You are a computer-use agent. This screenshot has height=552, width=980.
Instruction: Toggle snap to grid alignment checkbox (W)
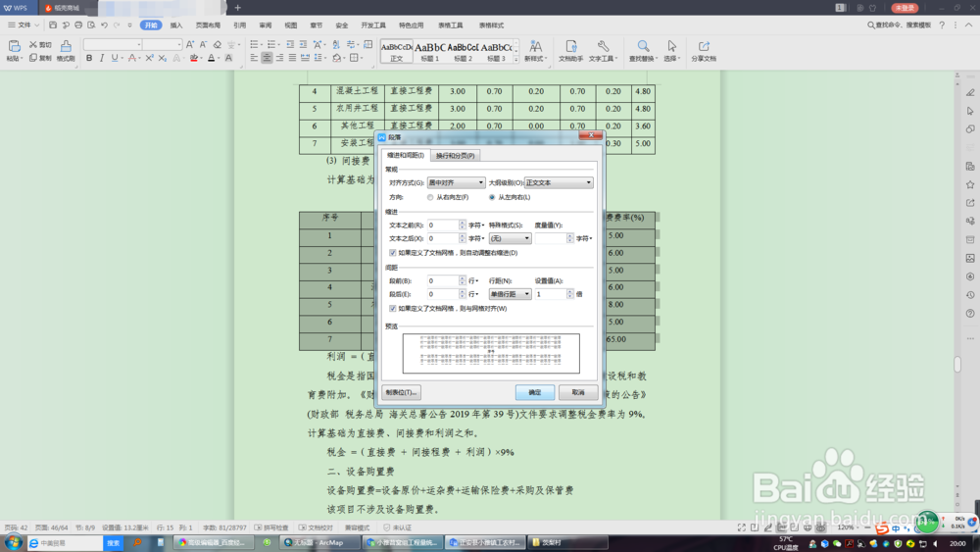393,308
